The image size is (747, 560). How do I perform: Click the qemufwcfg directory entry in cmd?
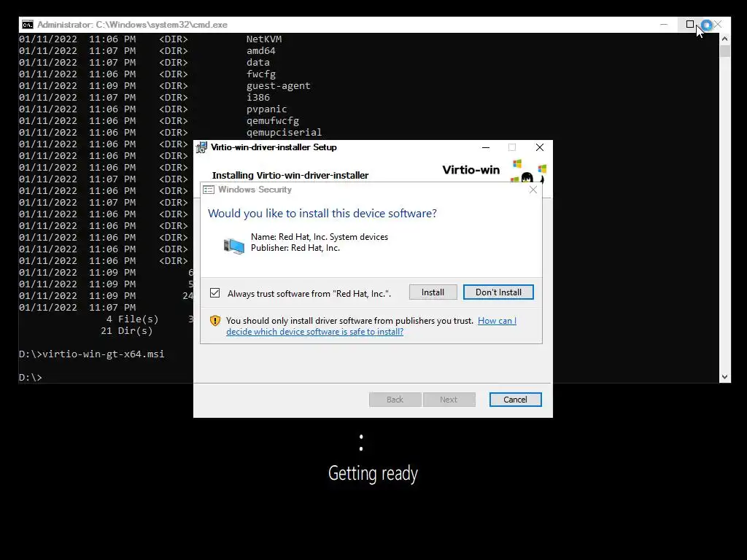(x=273, y=120)
